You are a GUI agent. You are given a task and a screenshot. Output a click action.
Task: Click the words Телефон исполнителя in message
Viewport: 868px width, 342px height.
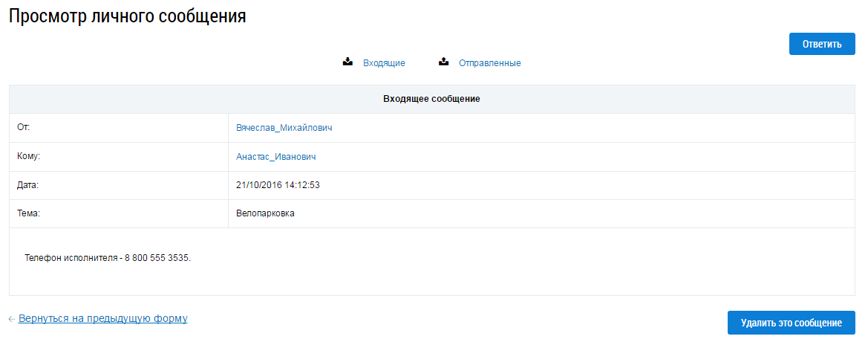[71, 259]
